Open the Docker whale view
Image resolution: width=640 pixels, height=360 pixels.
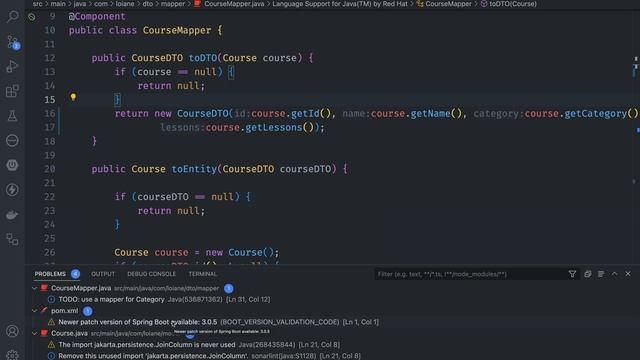point(12,215)
